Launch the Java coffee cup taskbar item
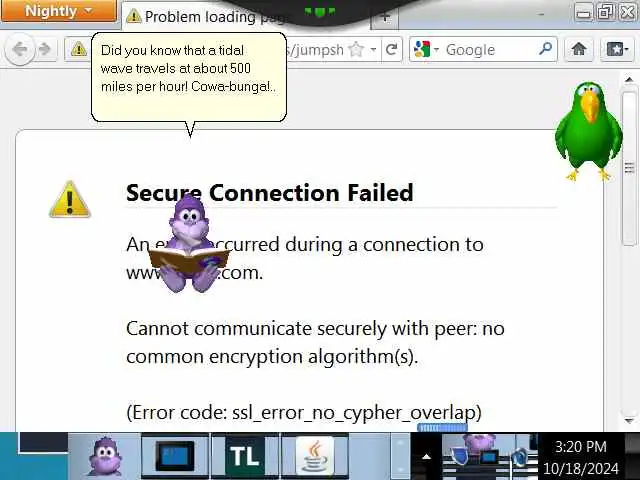The width and height of the screenshot is (640, 480). (314, 456)
